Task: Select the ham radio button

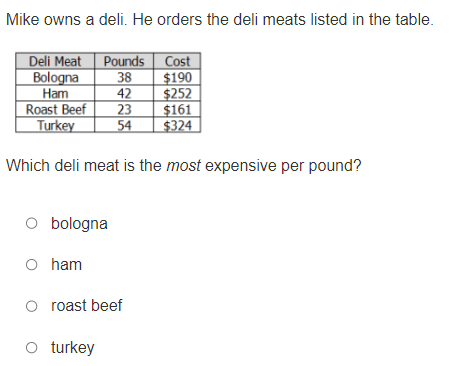Action: click(32, 265)
